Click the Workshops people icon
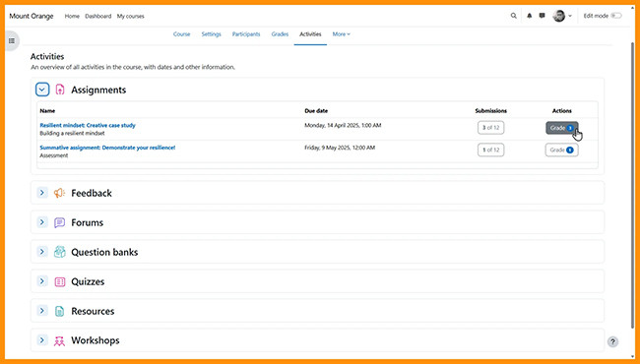 pyautogui.click(x=60, y=340)
